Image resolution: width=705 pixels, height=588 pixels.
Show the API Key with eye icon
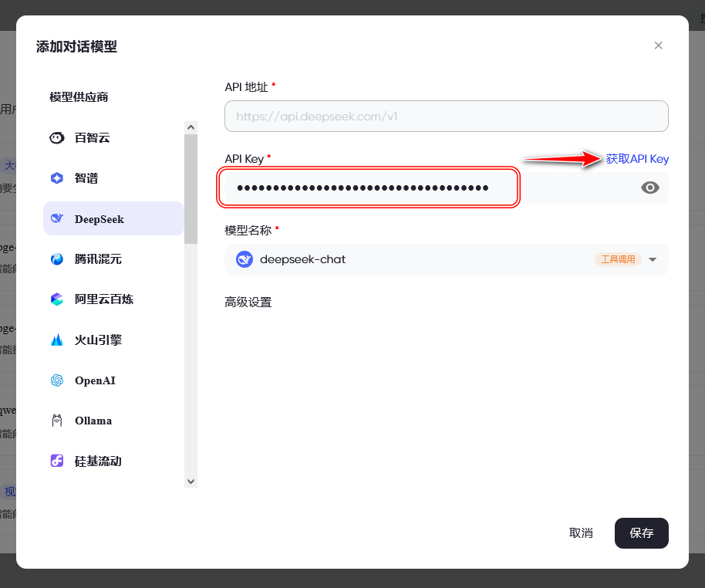click(650, 188)
